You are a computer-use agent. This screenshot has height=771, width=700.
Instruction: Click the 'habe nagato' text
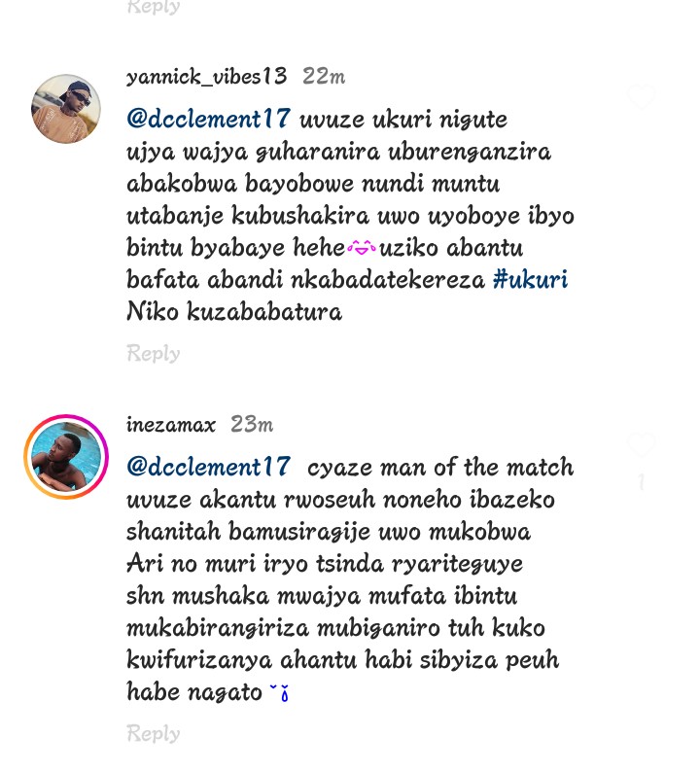194,692
